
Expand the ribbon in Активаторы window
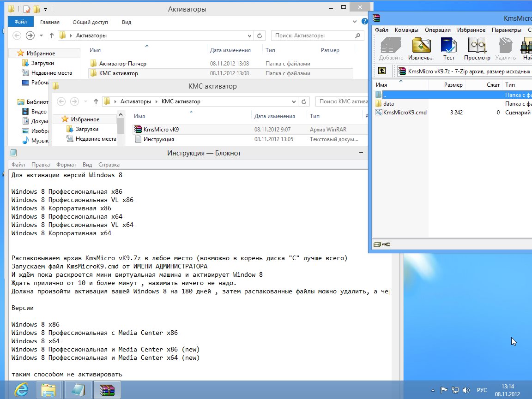tap(354, 21)
